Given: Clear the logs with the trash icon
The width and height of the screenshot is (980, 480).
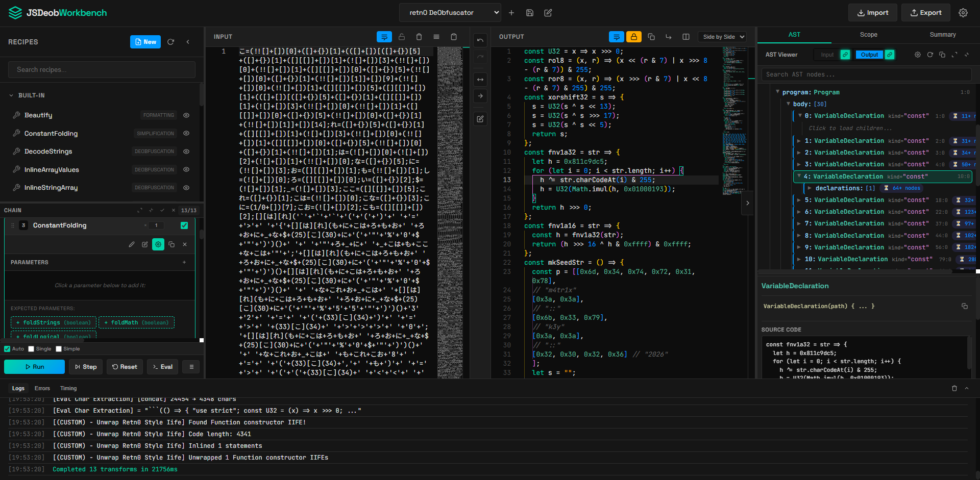Looking at the screenshot, I should pyautogui.click(x=954, y=388).
